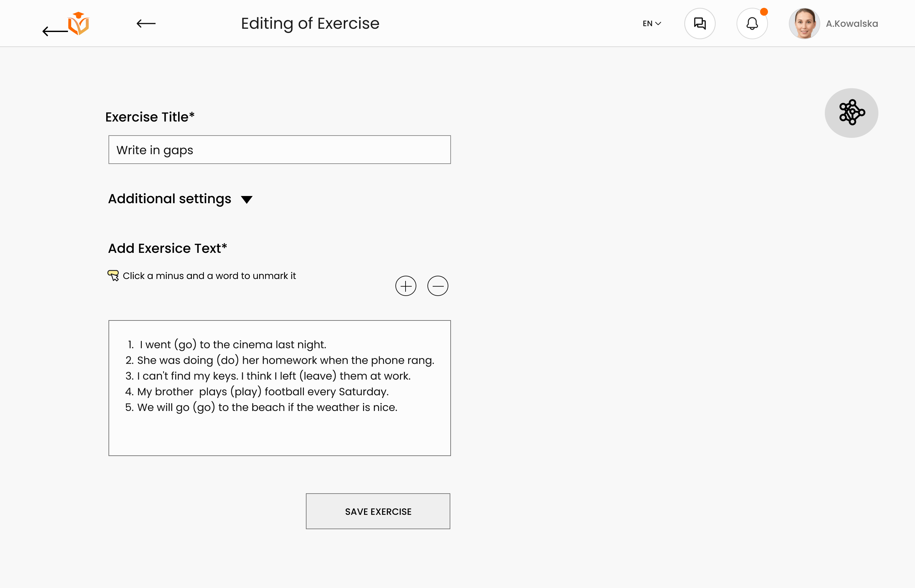Focus the Exercise Title input field
This screenshot has width=915, height=588.
[279, 150]
